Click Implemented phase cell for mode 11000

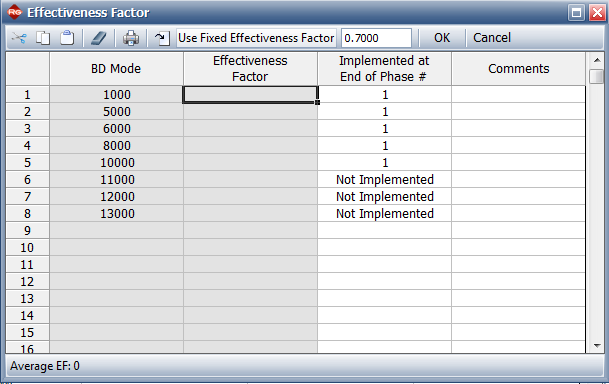coord(385,180)
